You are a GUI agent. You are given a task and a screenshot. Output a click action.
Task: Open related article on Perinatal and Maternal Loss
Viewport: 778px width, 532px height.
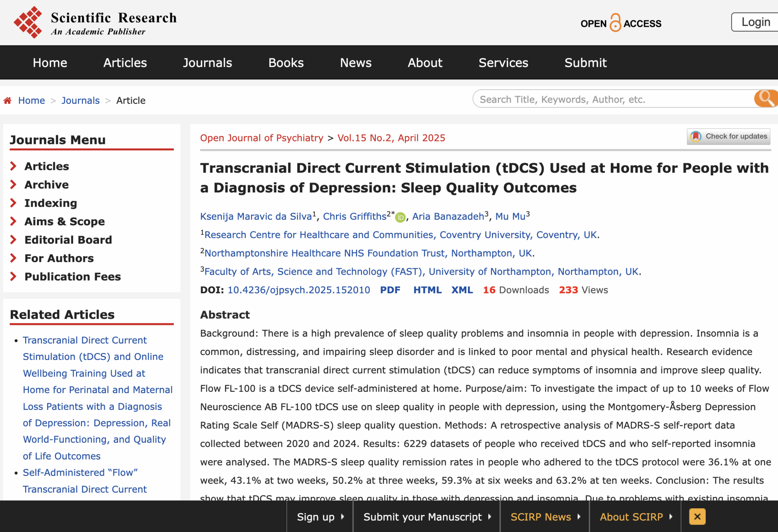pyautogui.click(x=97, y=398)
